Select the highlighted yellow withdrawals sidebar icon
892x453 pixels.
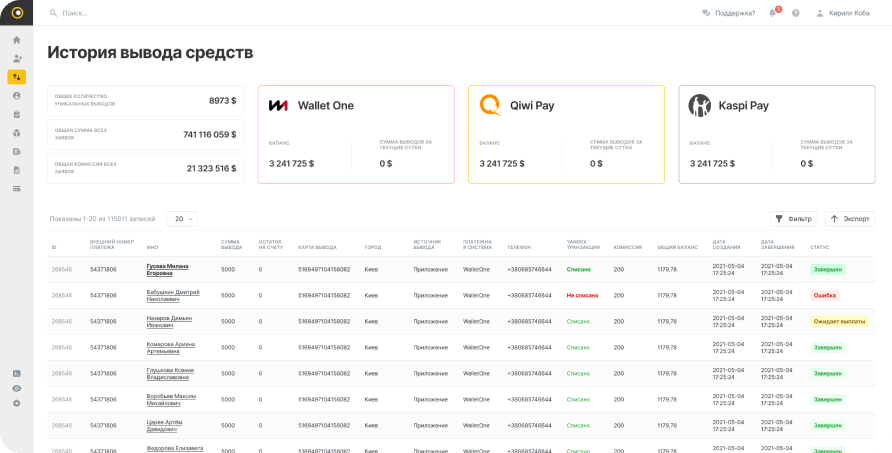[x=17, y=77]
